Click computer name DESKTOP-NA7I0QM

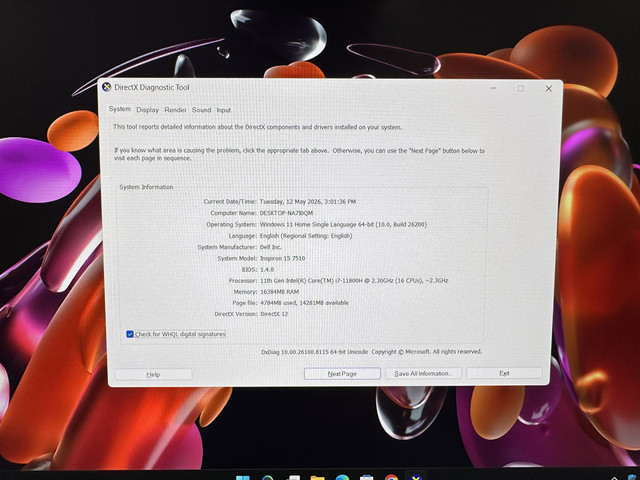click(x=286, y=213)
